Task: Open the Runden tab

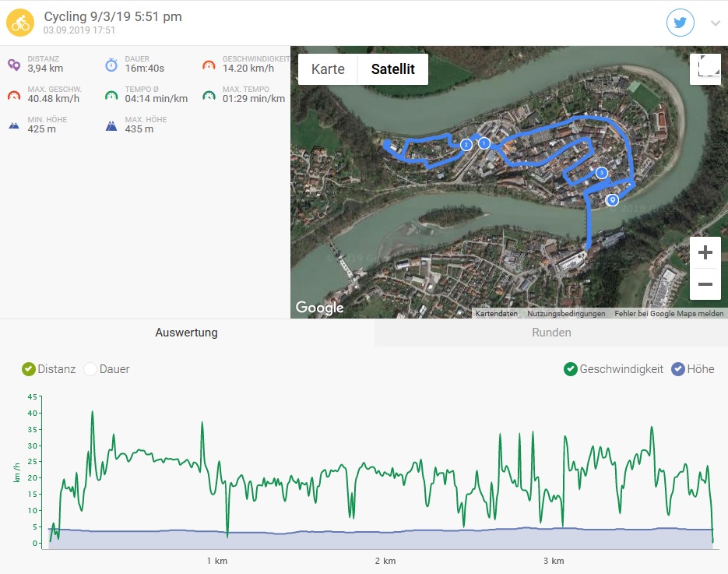Action: pyautogui.click(x=551, y=333)
